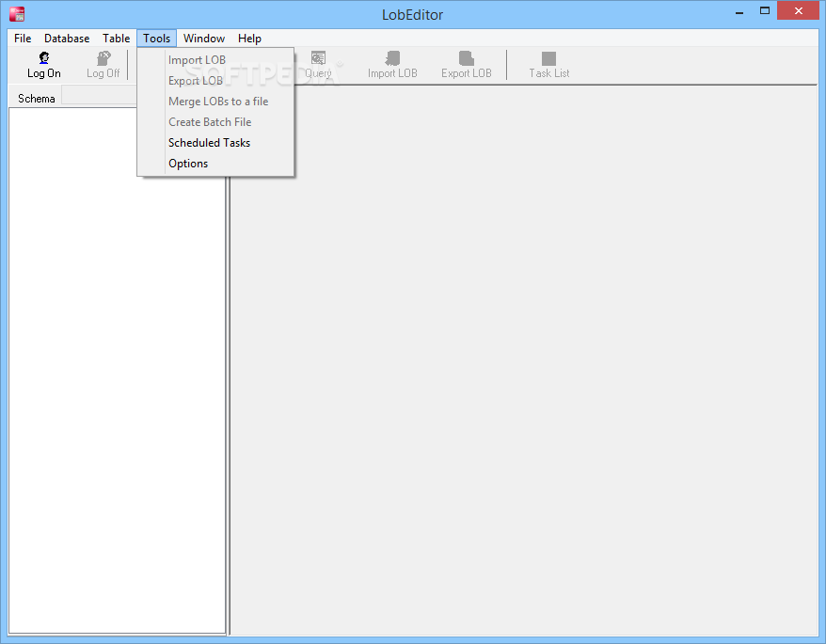Open the Task List toolbar icon
Image resolution: width=826 pixels, height=644 pixels.
[x=548, y=65]
